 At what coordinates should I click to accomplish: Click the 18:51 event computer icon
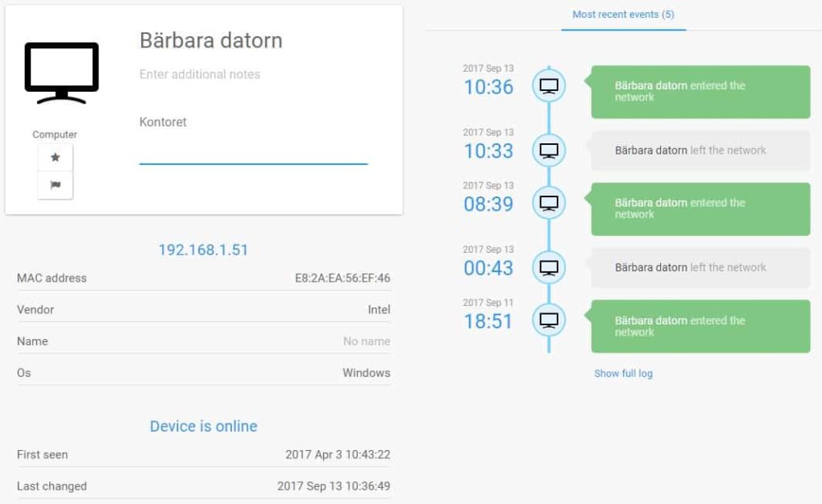[549, 320]
